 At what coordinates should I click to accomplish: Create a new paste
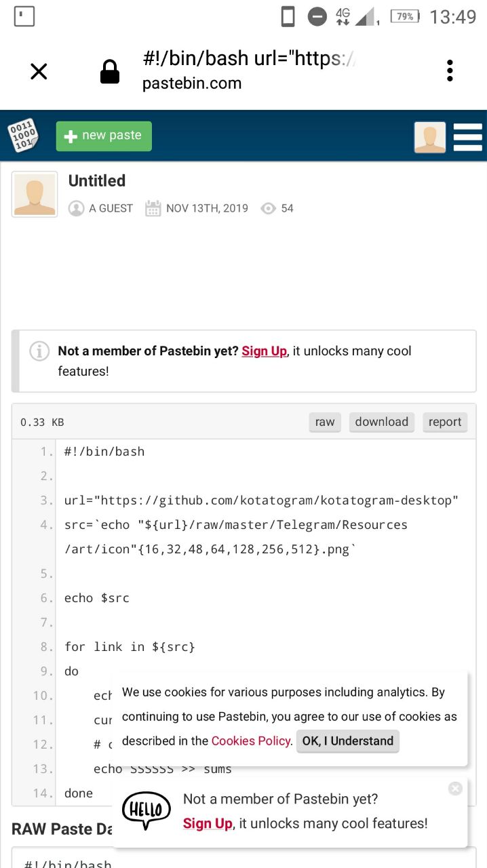point(104,136)
